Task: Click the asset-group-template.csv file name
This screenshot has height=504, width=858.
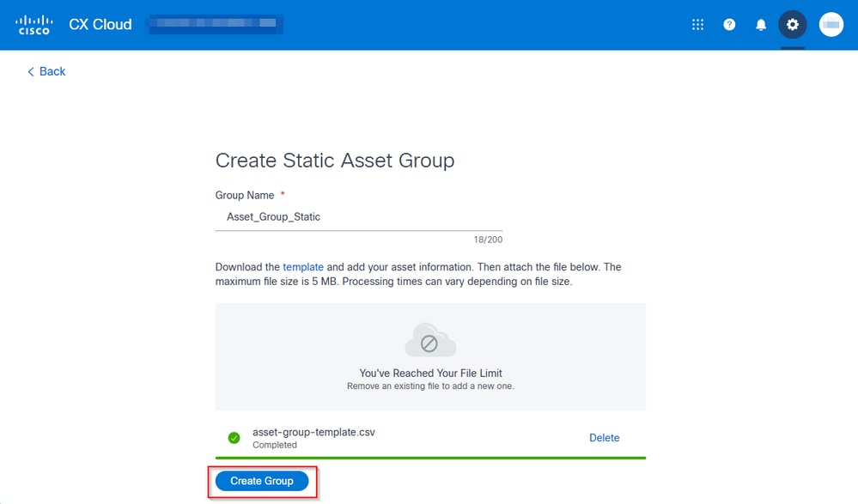Action: point(313,433)
